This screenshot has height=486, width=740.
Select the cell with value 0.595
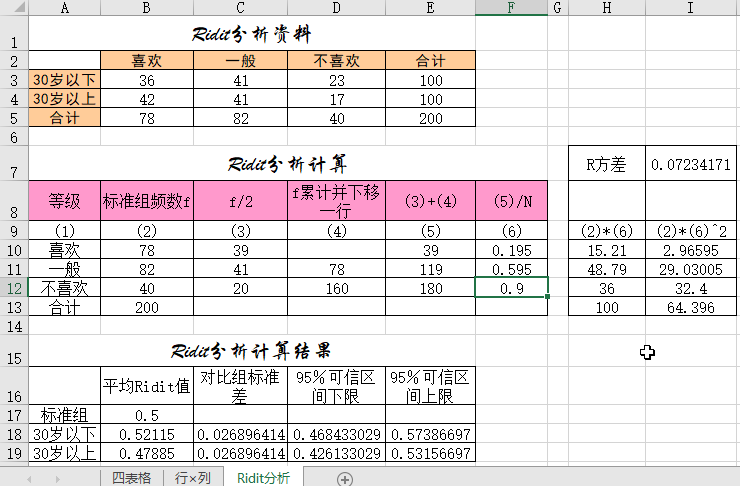(x=511, y=269)
